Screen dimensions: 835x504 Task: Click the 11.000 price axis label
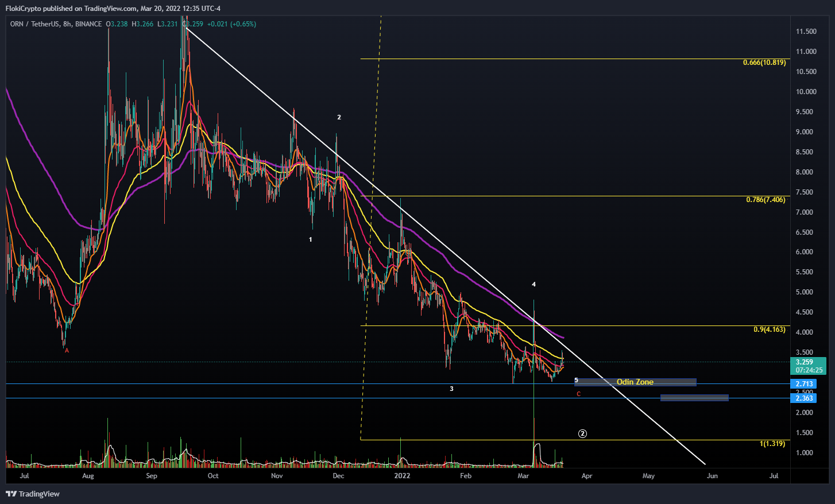[806, 52]
